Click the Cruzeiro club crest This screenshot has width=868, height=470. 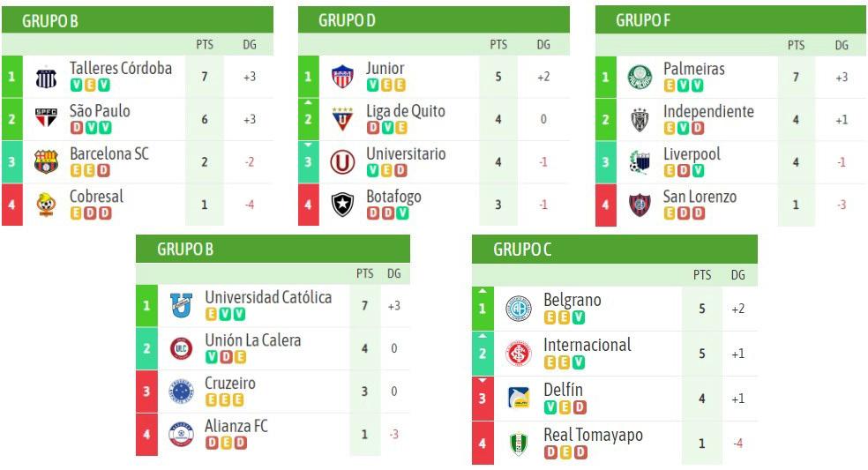181,392
